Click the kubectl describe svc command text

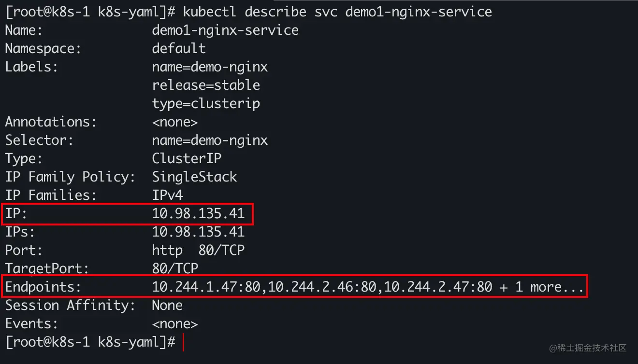pyautogui.click(x=337, y=12)
